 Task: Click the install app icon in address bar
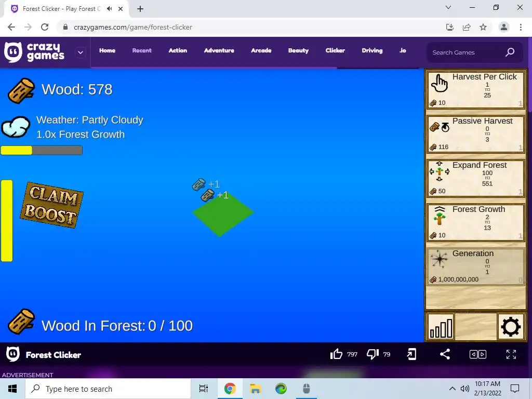pyautogui.click(x=450, y=27)
